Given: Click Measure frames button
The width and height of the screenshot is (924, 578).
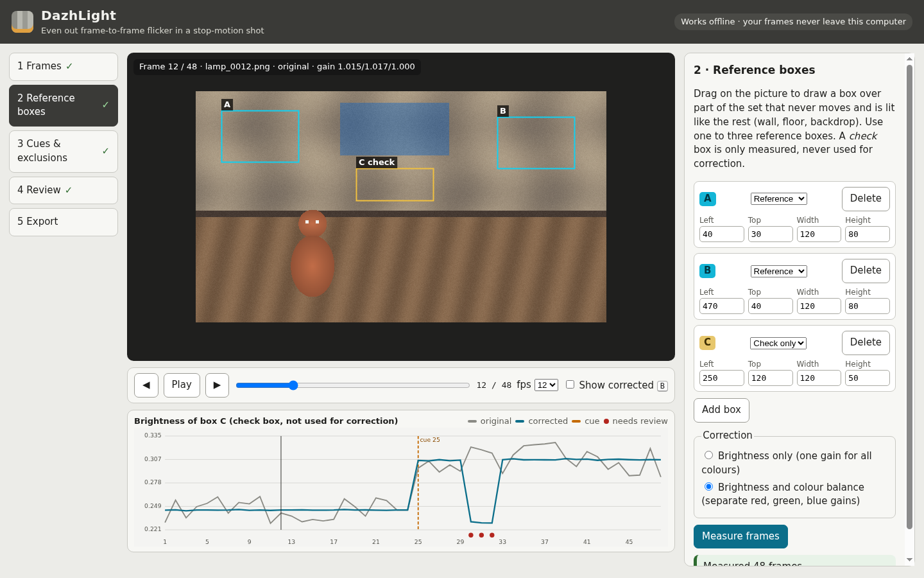Looking at the screenshot, I should tap(740, 536).
